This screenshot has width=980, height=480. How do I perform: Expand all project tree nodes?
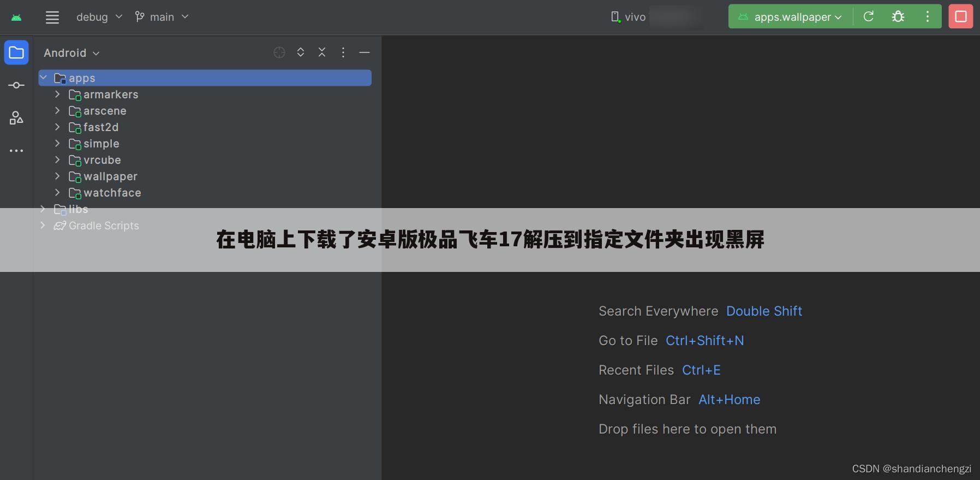301,52
